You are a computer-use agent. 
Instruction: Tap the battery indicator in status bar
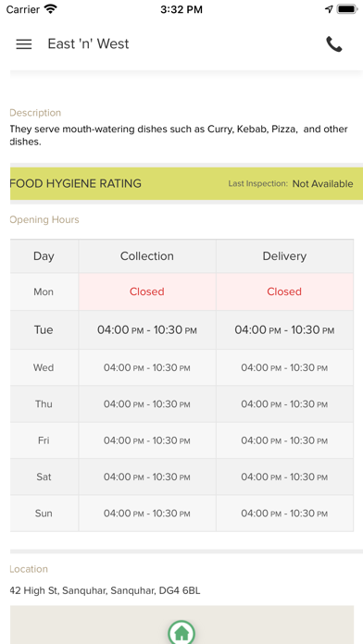pyautogui.click(x=347, y=9)
